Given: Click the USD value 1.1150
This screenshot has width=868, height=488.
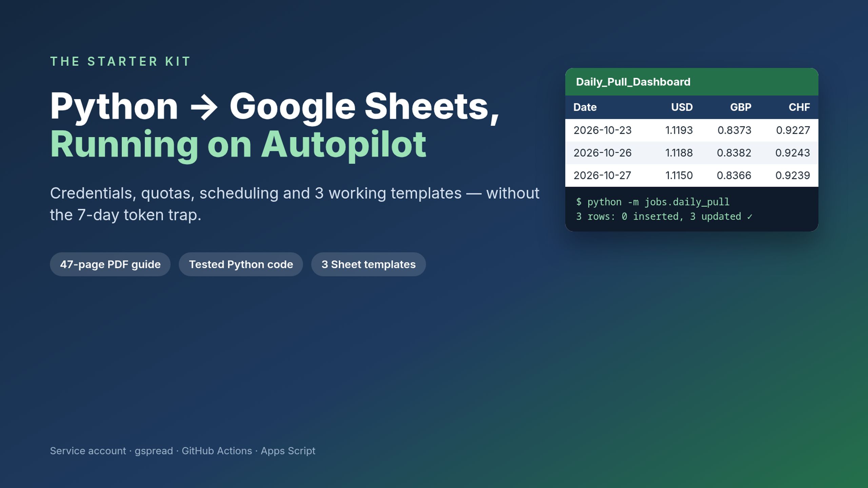Looking at the screenshot, I should [x=679, y=176].
